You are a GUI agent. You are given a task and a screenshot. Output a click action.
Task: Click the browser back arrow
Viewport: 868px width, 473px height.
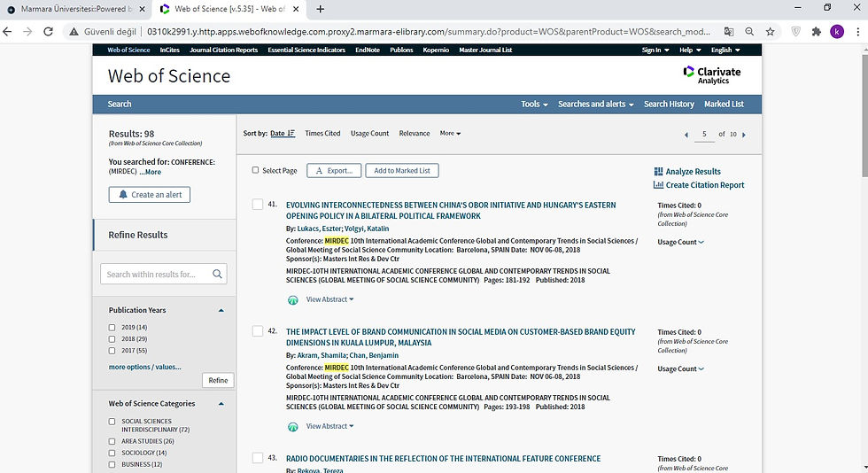pyautogui.click(x=7, y=32)
